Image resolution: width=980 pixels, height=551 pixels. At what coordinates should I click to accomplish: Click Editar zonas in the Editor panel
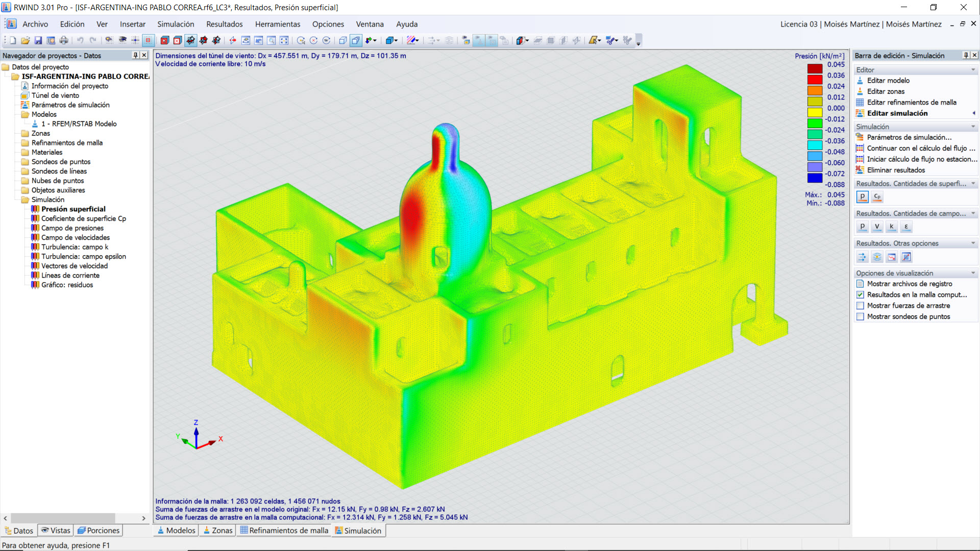pyautogui.click(x=885, y=91)
